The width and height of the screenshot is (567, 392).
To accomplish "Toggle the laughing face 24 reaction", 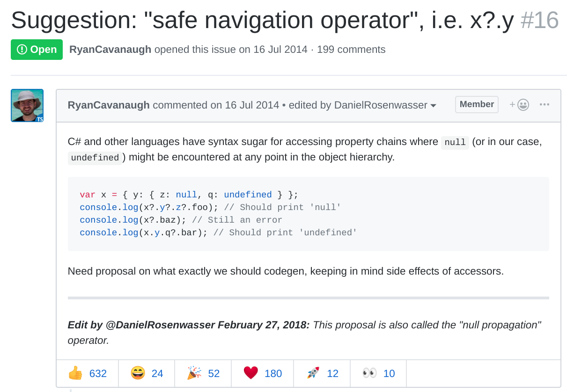I will pyautogui.click(x=146, y=373).
